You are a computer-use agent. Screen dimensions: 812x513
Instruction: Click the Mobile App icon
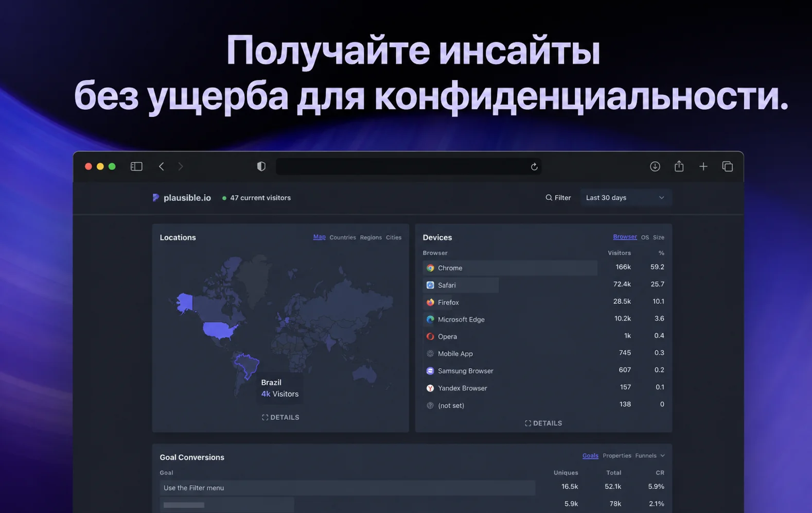[x=430, y=354]
